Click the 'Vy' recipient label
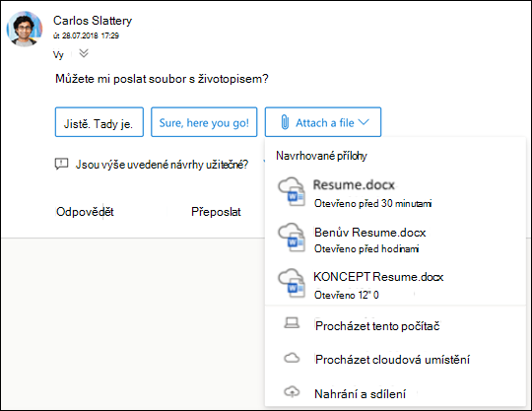This screenshot has height=411, width=532. 58,54
